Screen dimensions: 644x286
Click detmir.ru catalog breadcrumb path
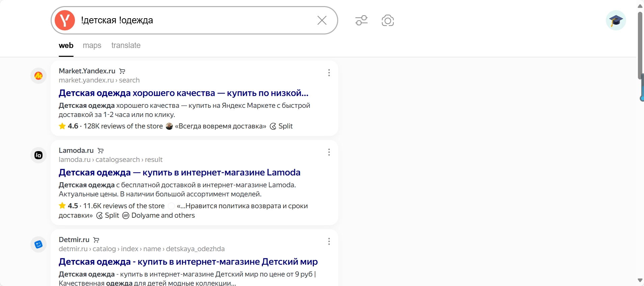point(142,249)
